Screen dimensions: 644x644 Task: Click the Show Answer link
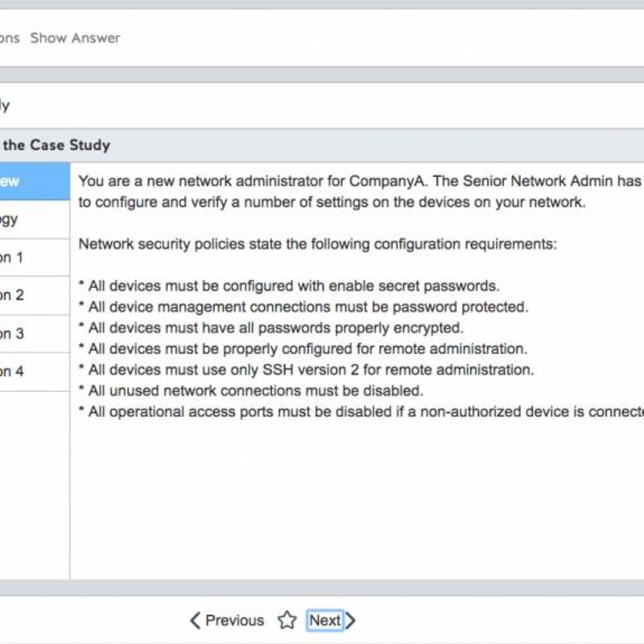[x=75, y=38]
